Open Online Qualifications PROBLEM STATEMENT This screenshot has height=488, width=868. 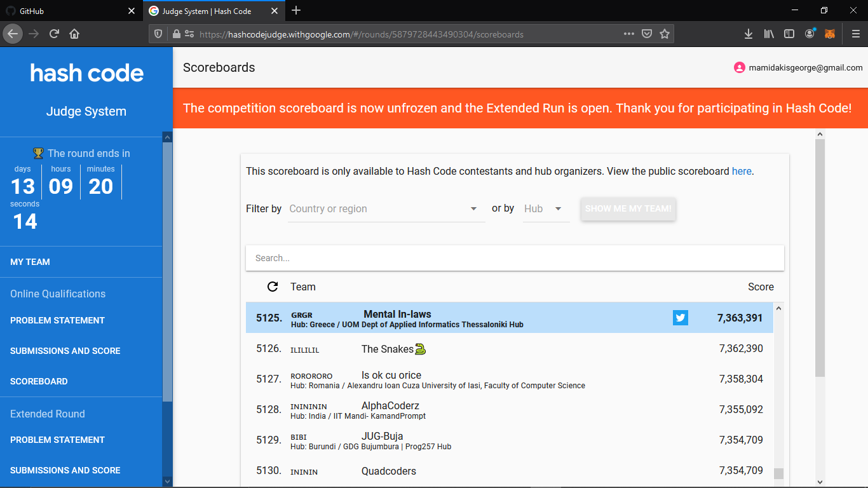pyautogui.click(x=57, y=320)
